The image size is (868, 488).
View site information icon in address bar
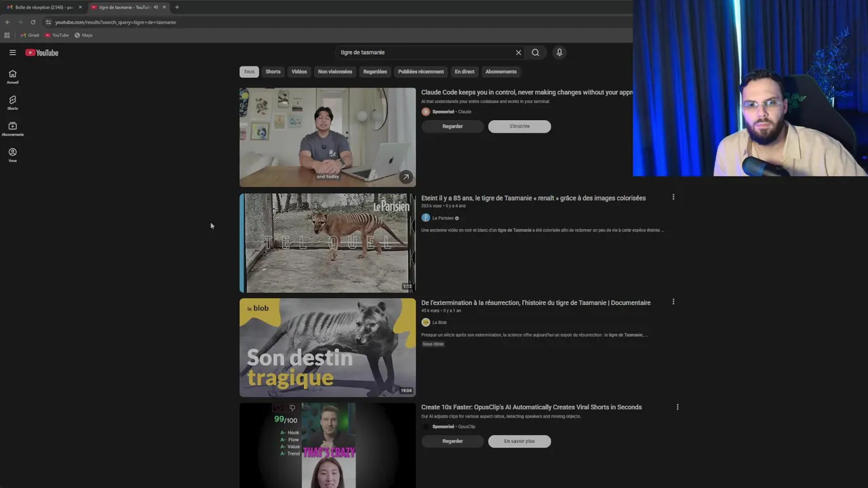[48, 22]
